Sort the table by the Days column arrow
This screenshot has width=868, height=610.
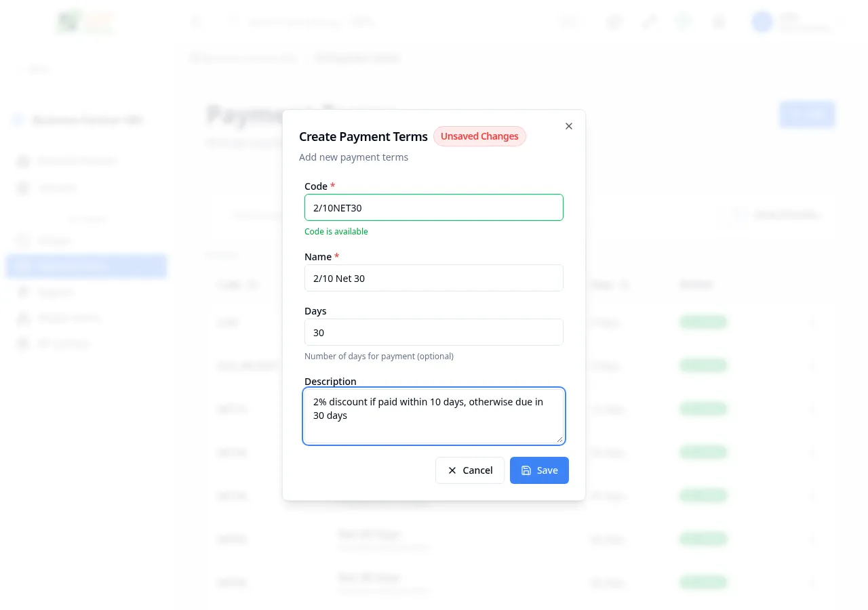click(625, 285)
